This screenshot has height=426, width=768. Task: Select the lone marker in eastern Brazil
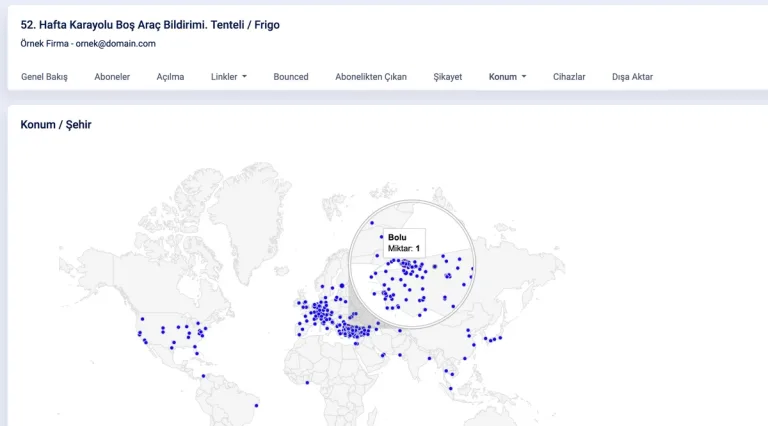[257, 405]
